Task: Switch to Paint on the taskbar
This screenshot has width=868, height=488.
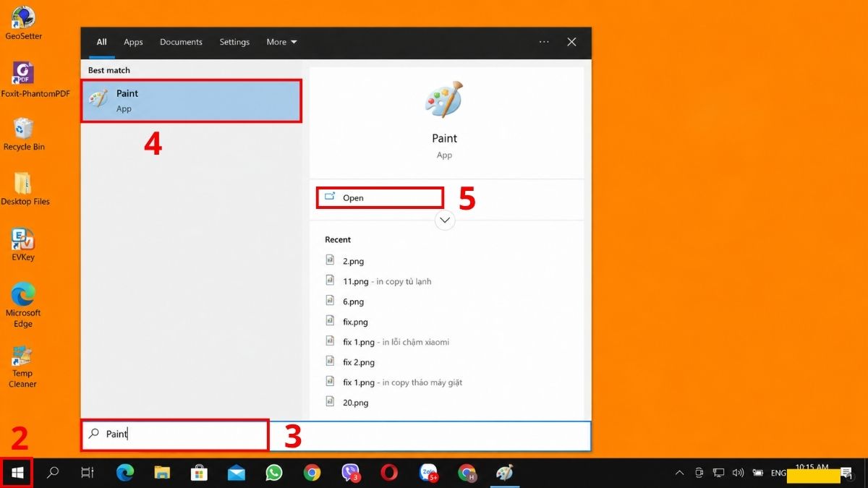Action: [x=504, y=473]
